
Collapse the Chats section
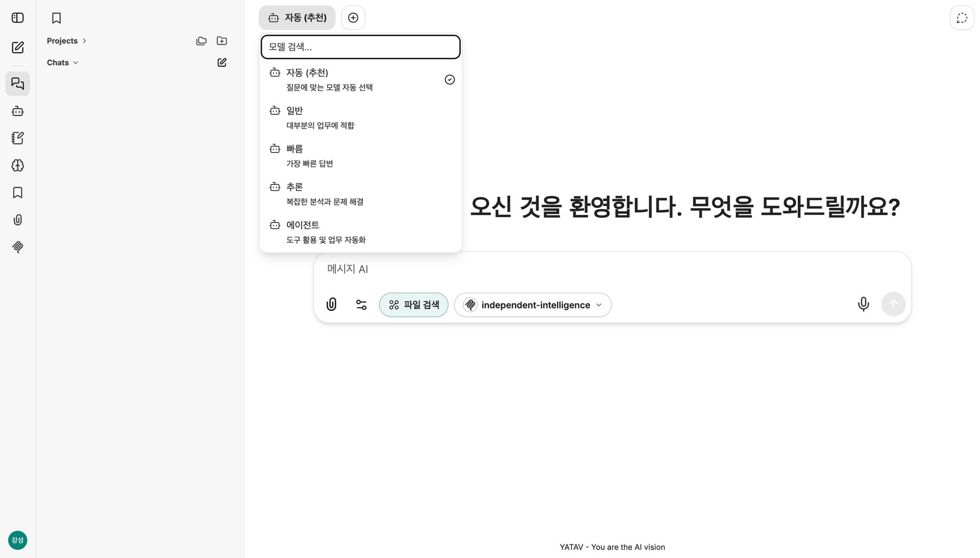[62, 62]
